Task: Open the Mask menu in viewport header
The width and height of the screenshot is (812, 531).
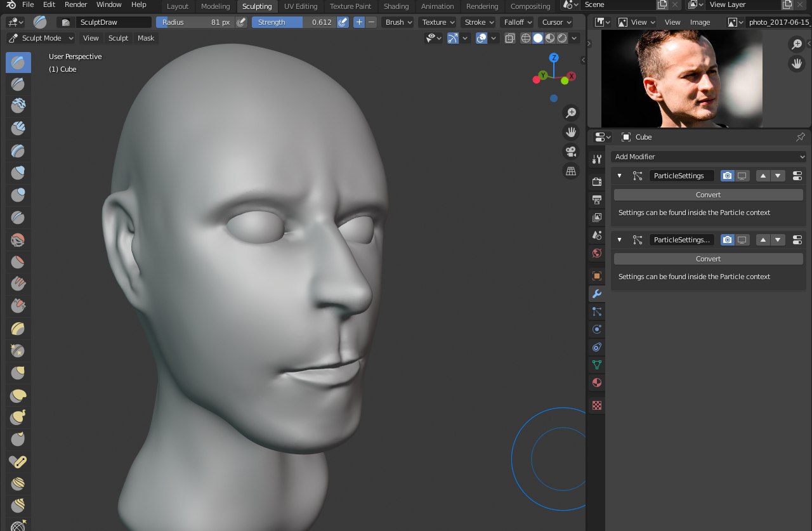Action: pos(146,38)
